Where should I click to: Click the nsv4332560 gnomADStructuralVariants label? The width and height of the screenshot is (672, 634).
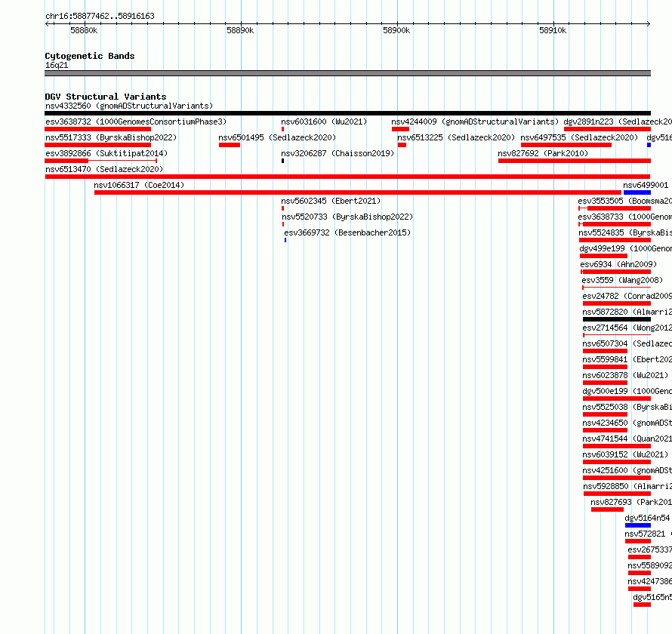[x=129, y=106]
